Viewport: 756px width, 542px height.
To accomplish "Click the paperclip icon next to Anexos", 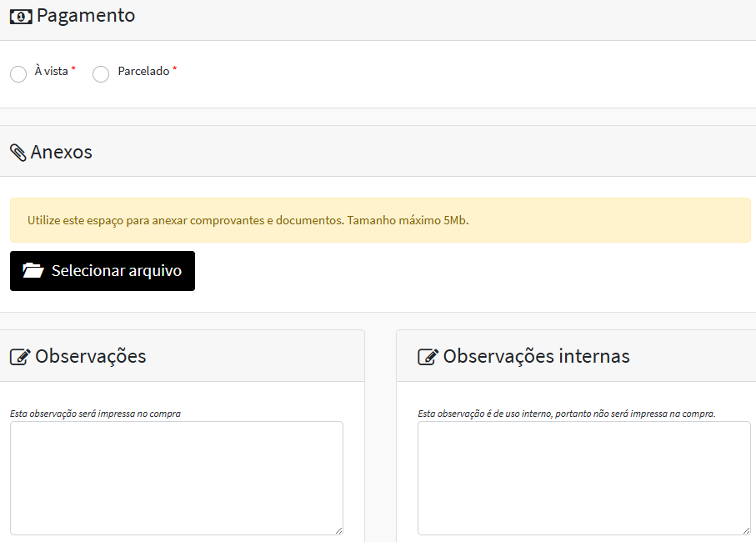I will click(x=18, y=153).
